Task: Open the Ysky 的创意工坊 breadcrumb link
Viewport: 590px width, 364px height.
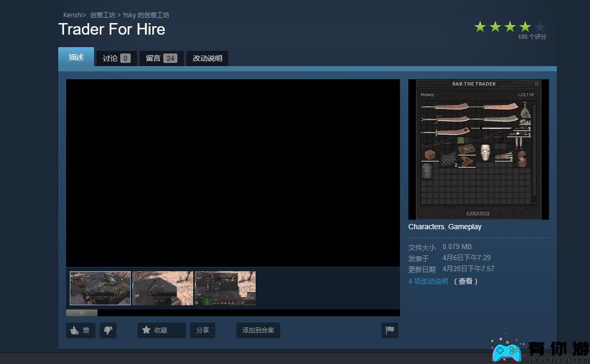Action: click(146, 15)
